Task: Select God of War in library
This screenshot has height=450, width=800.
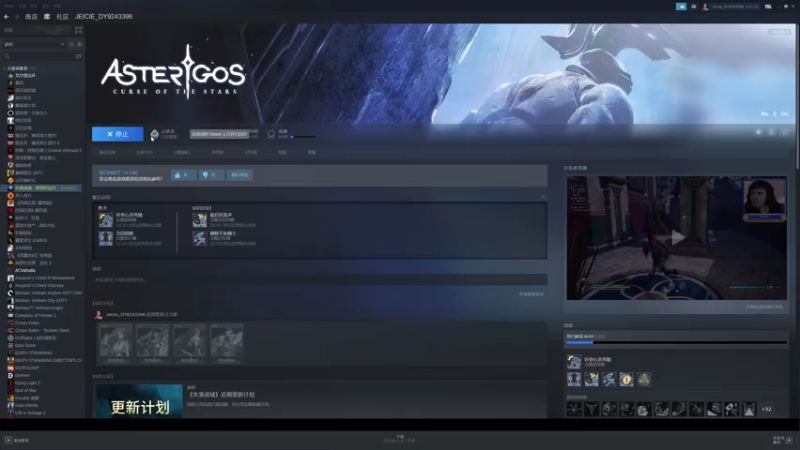Action: (x=26, y=390)
